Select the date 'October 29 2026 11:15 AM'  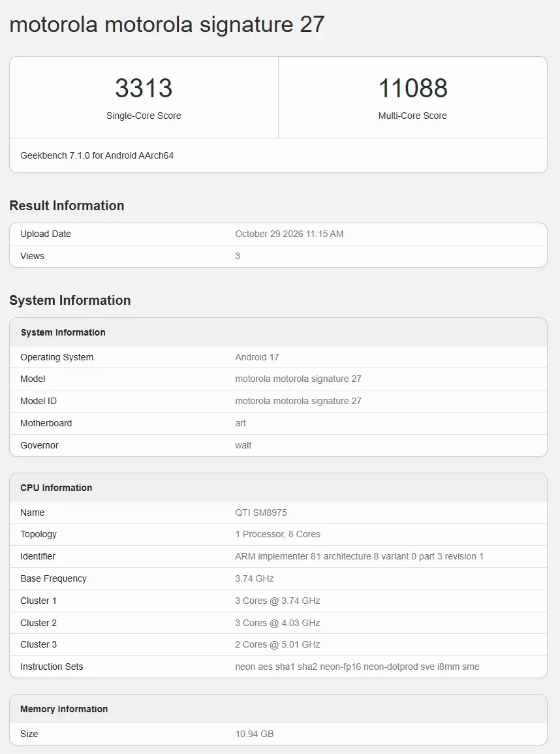(289, 234)
